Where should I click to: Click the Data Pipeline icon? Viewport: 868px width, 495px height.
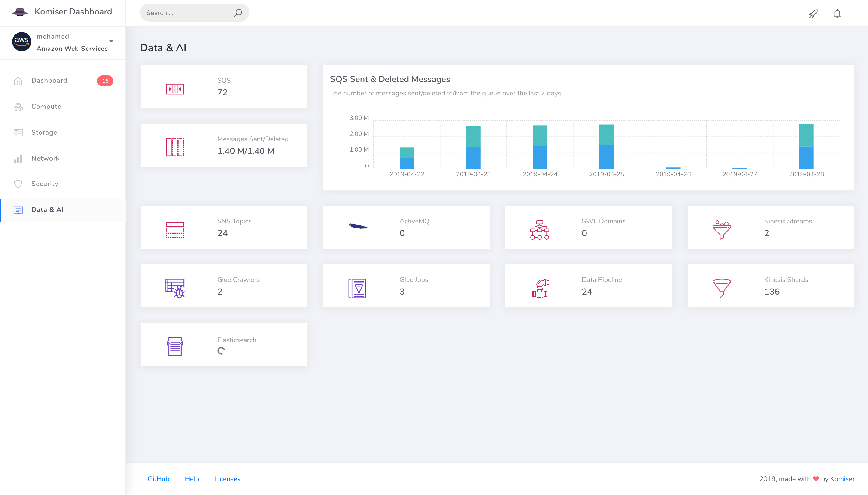click(539, 288)
